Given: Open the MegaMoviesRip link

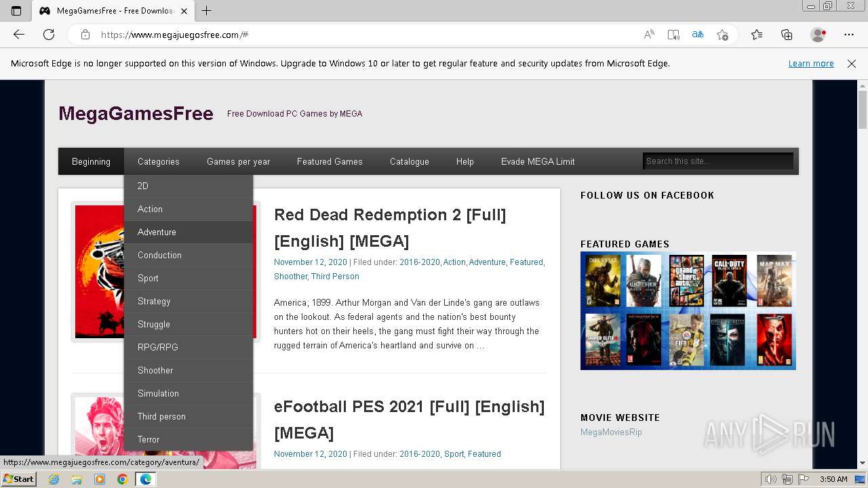Looking at the screenshot, I should click(x=611, y=432).
